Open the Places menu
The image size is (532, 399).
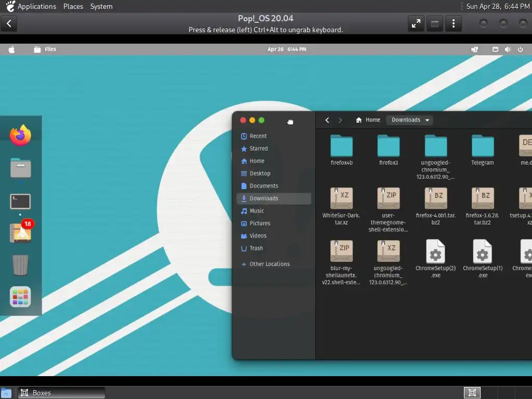[x=73, y=6]
